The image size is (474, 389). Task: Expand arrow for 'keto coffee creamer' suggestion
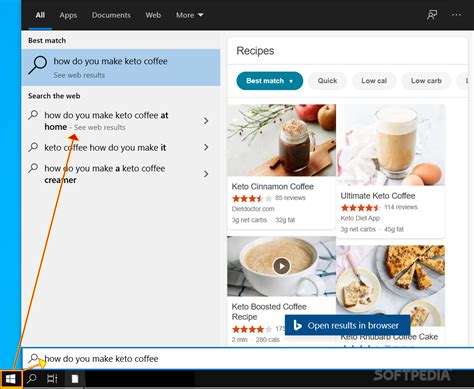[206, 174]
